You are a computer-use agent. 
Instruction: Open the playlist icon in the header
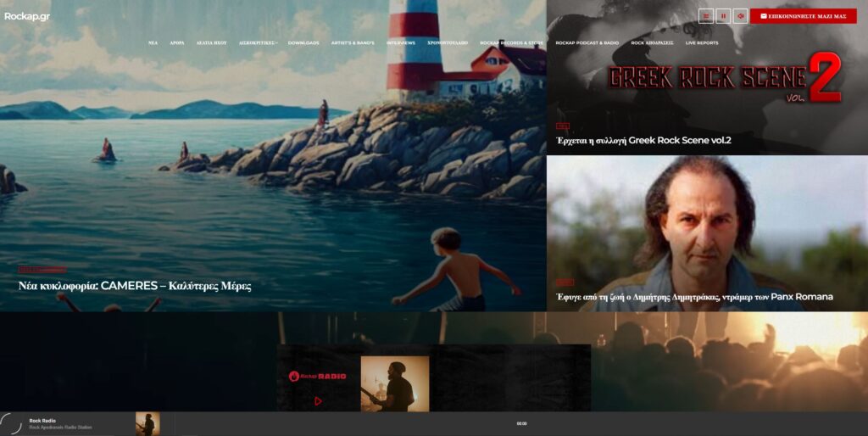706,16
